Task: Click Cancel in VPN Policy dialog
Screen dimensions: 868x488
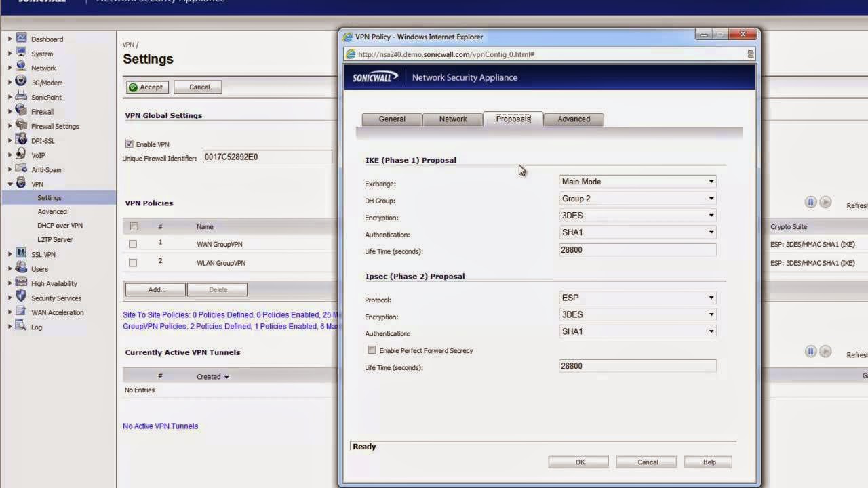Action: click(648, 462)
